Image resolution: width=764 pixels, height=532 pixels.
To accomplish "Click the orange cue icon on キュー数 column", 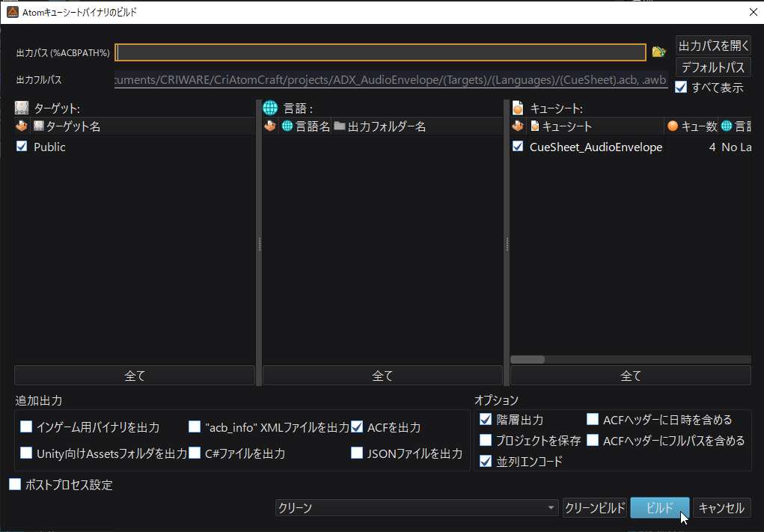I will click(673, 126).
